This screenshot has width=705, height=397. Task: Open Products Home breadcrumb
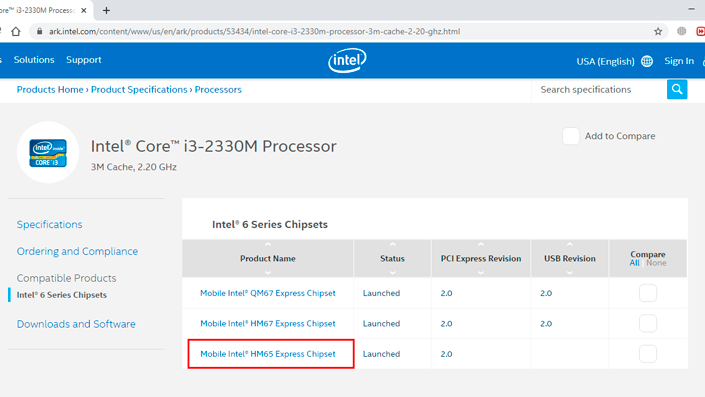click(x=50, y=89)
